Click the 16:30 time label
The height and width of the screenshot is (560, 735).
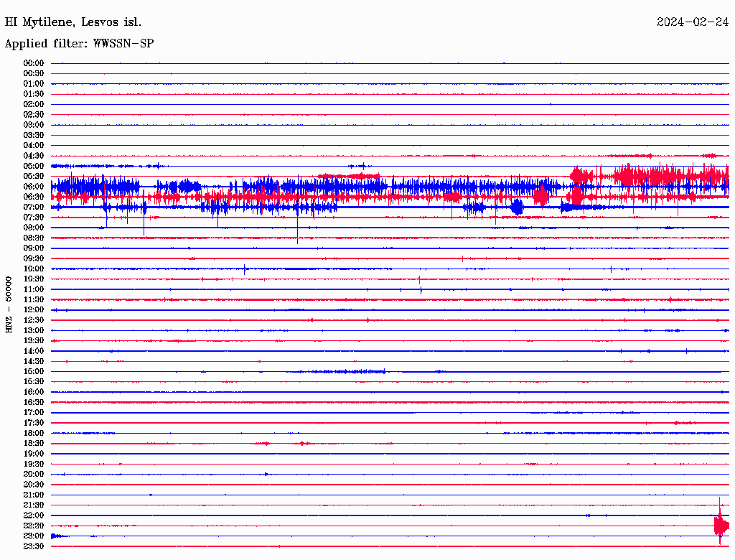[34, 402]
